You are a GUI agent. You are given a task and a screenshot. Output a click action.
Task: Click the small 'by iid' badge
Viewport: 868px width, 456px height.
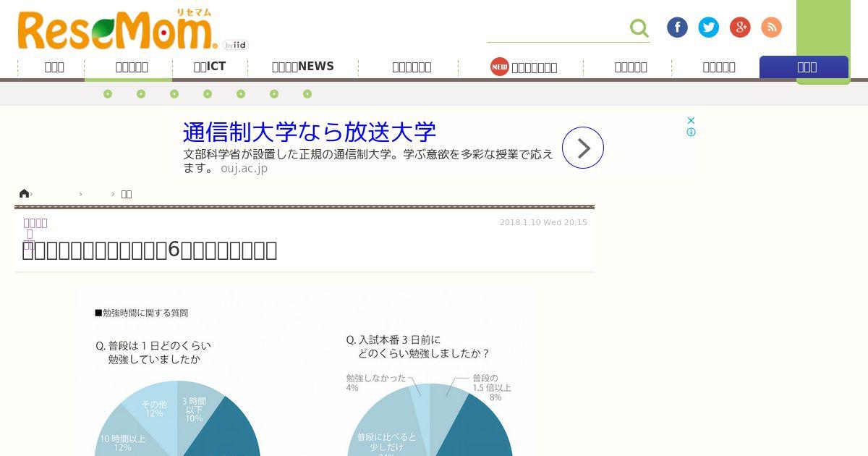point(235,45)
